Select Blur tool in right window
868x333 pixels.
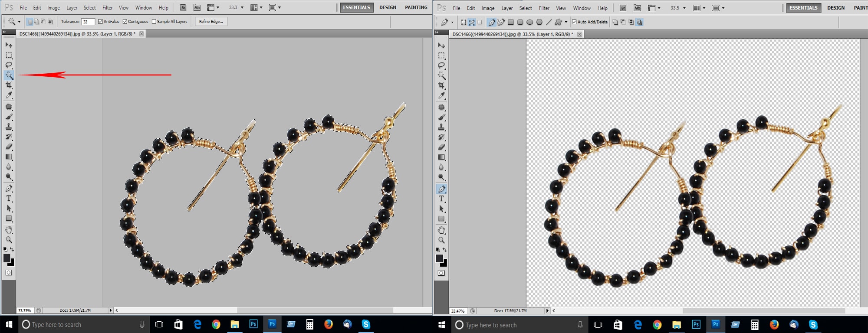(441, 167)
